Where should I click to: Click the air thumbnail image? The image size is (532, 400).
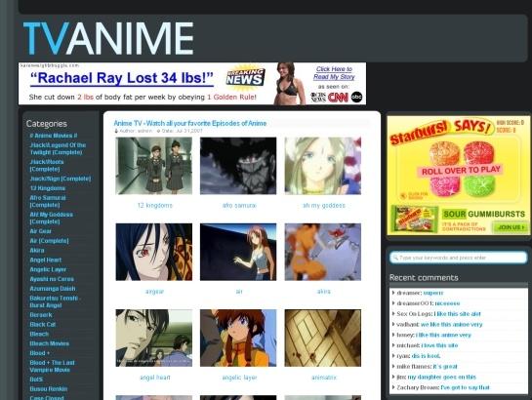coord(238,252)
